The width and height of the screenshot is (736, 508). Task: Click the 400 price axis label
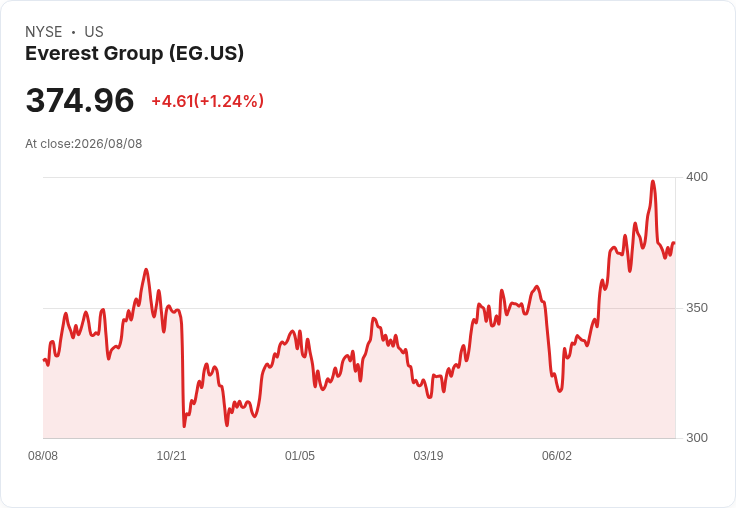coord(697,177)
